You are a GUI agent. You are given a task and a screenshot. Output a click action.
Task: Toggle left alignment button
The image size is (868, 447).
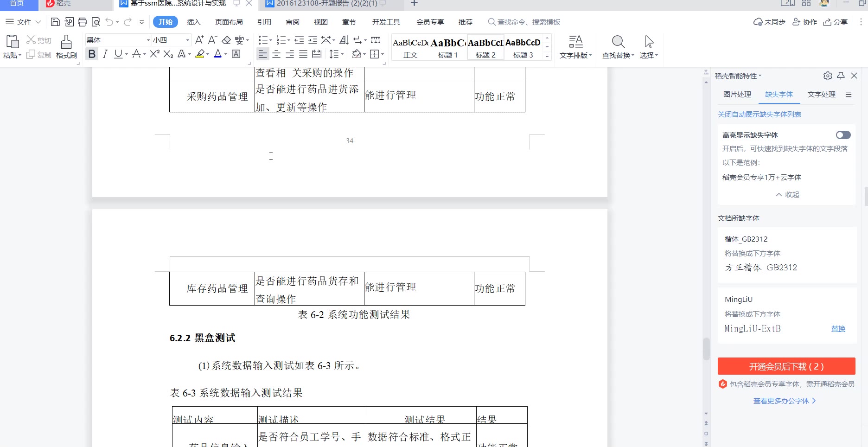coord(263,54)
